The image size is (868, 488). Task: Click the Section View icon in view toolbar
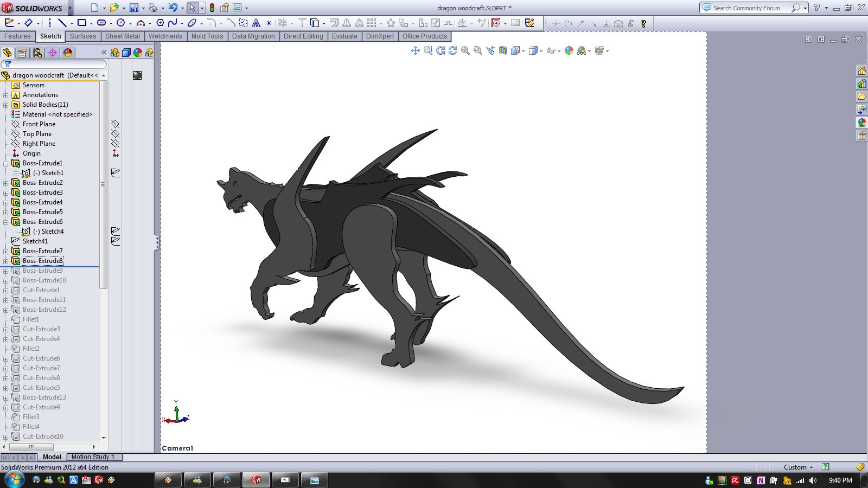pyautogui.click(x=502, y=50)
